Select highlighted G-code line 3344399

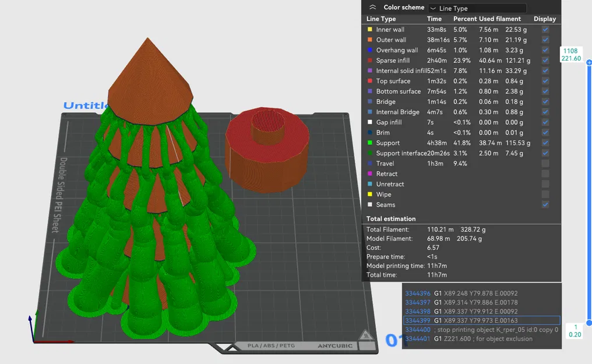click(x=481, y=320)
